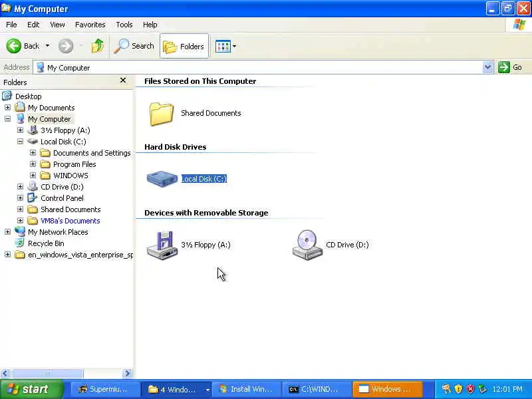
Task: Expand My Network Places tree node
Action: point(7,232)
